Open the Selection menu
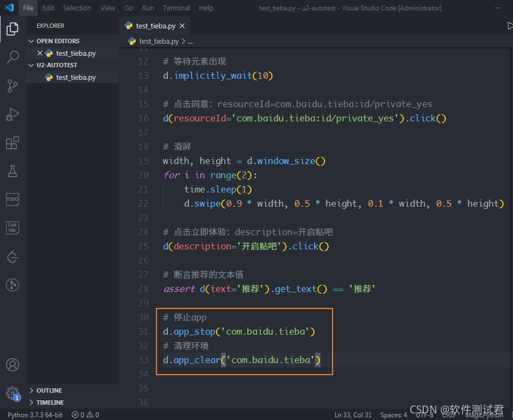The image size is (513, 420). click(77, 8)
